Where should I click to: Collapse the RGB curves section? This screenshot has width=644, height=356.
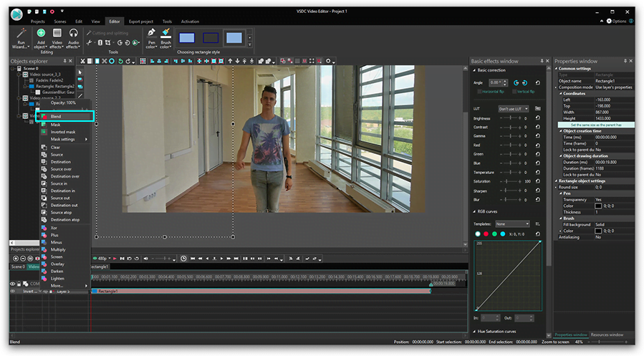click(474, 211)
